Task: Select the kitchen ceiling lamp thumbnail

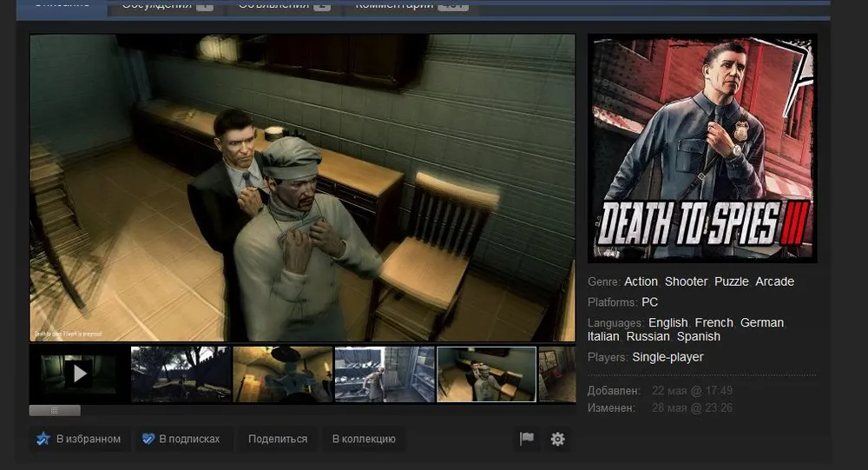Action: tap(282, 374)
